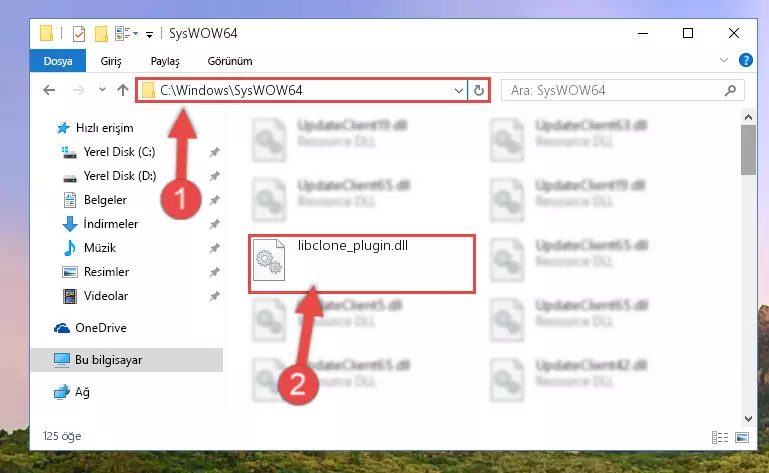769x473 pixels.
Task: Click the address bar path C:\Windows\SysWOW64
Action: click(231, 90)
